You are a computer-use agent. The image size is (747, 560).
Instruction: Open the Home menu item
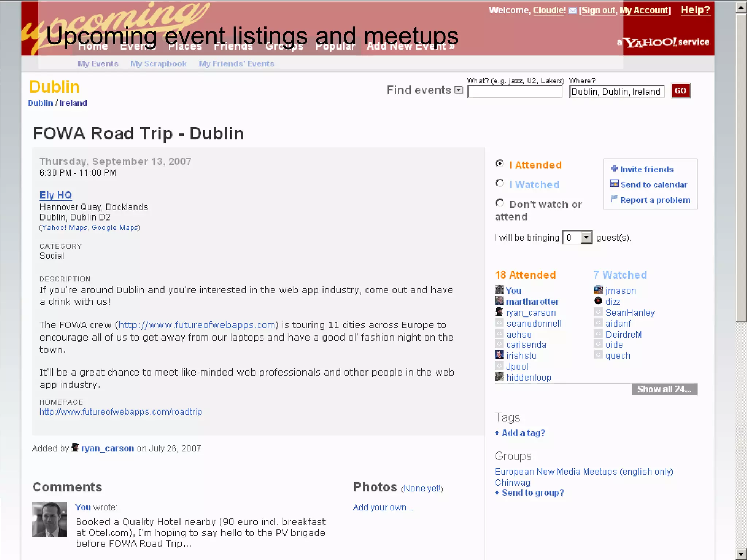[x=93, y=46]
